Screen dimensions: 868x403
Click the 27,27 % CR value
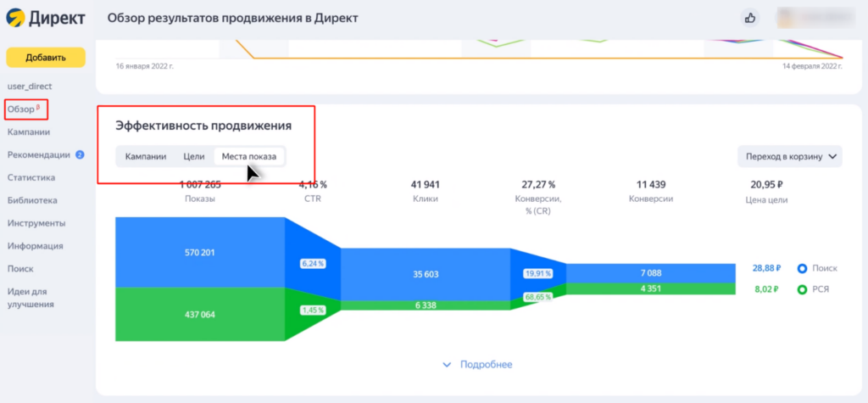tap(538, 185)
